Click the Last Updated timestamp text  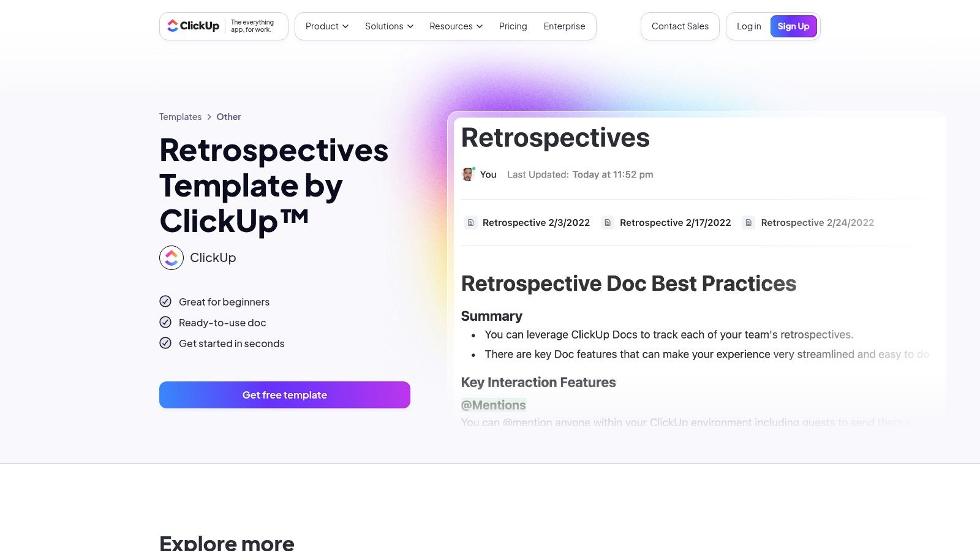coord(580,174)
